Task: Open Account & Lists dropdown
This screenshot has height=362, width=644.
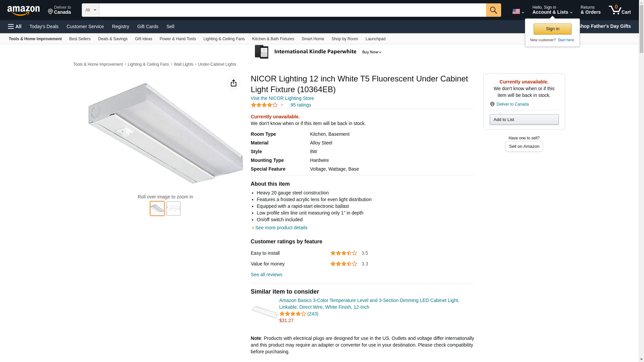Action: [552, 10]
